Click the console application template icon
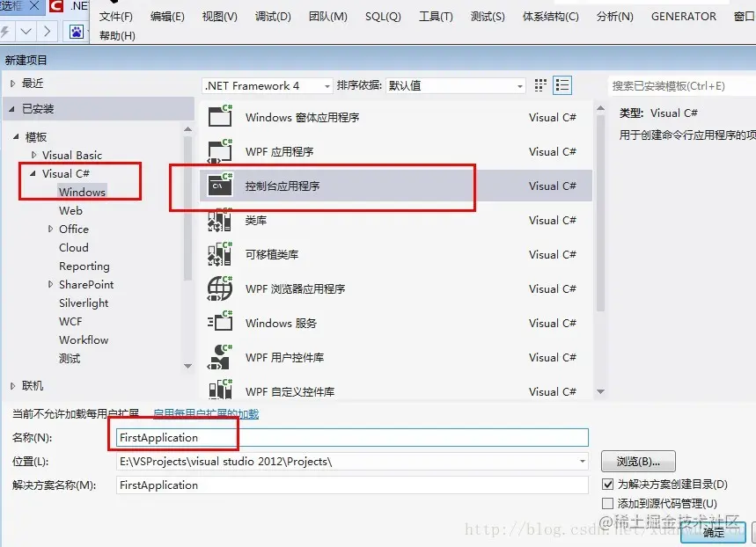 [220, 185]
